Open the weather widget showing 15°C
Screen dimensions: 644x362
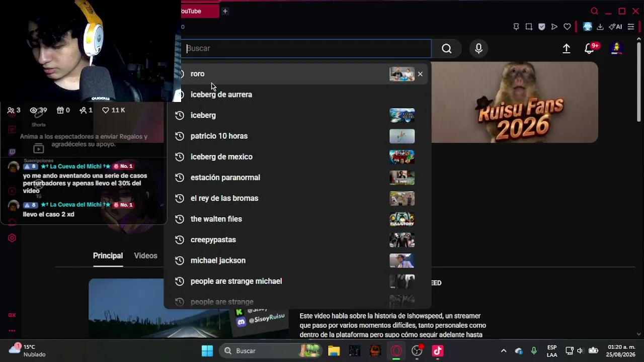pos(28,350)
